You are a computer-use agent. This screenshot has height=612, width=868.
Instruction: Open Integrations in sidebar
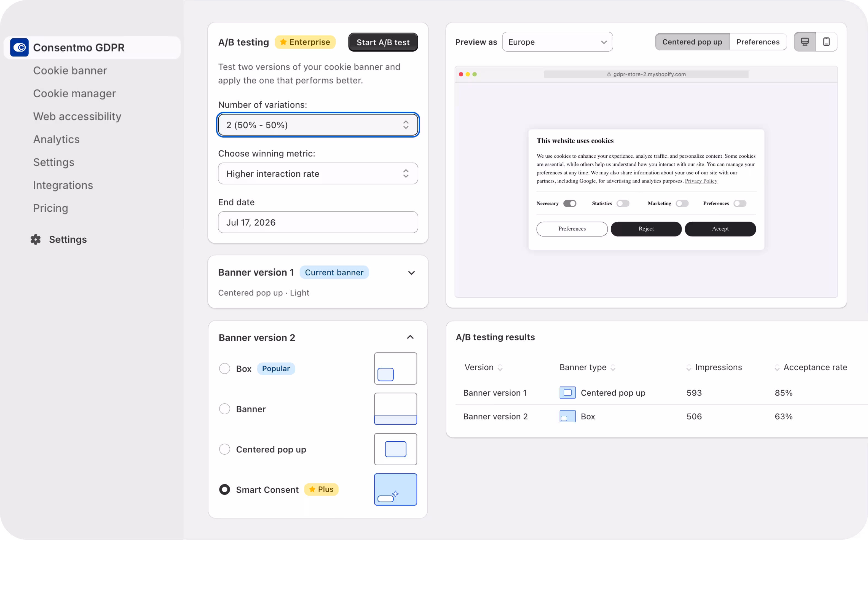pos(63,185)
